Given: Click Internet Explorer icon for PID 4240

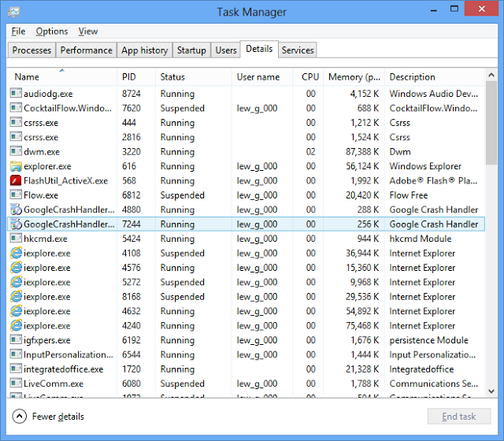Looking at the screenshot, I should [x=16, y=325].
